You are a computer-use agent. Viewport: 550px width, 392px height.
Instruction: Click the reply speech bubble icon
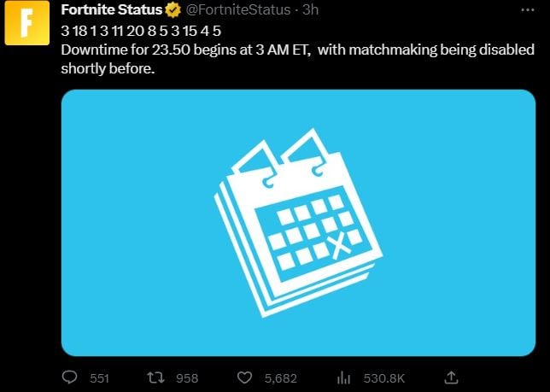69,377
